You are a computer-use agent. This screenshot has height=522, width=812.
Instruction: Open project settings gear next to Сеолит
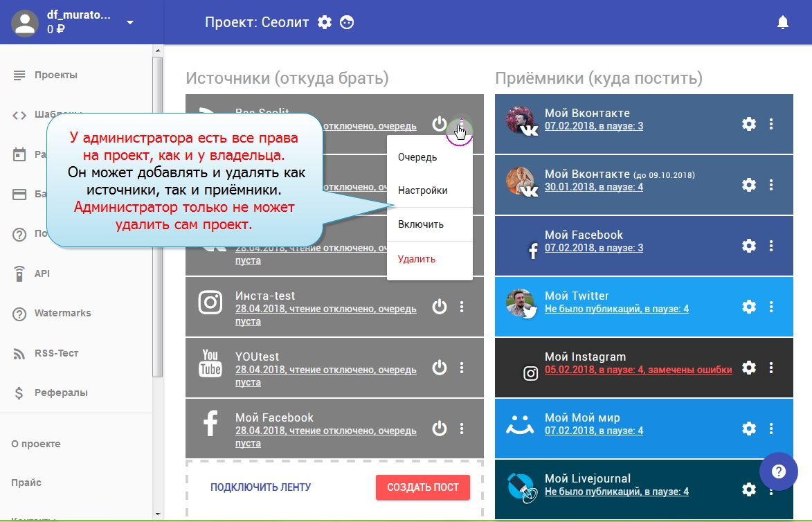click(x=325, y=22)
